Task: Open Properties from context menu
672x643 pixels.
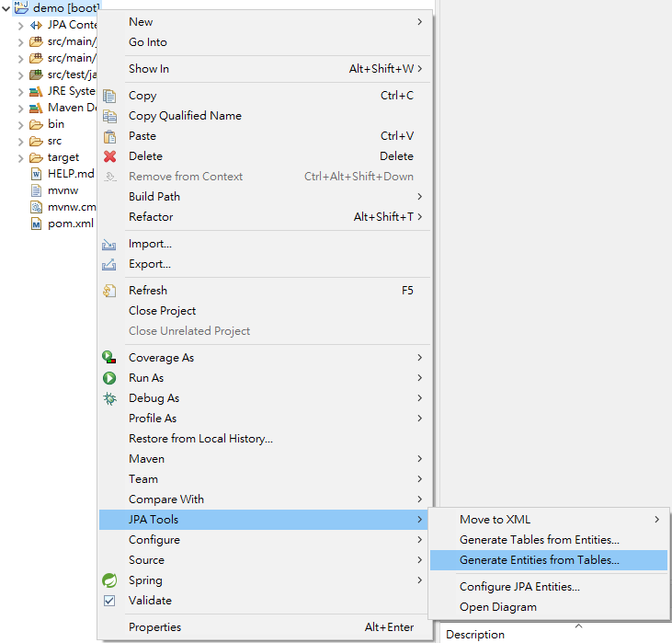Action: coord(154,627)
